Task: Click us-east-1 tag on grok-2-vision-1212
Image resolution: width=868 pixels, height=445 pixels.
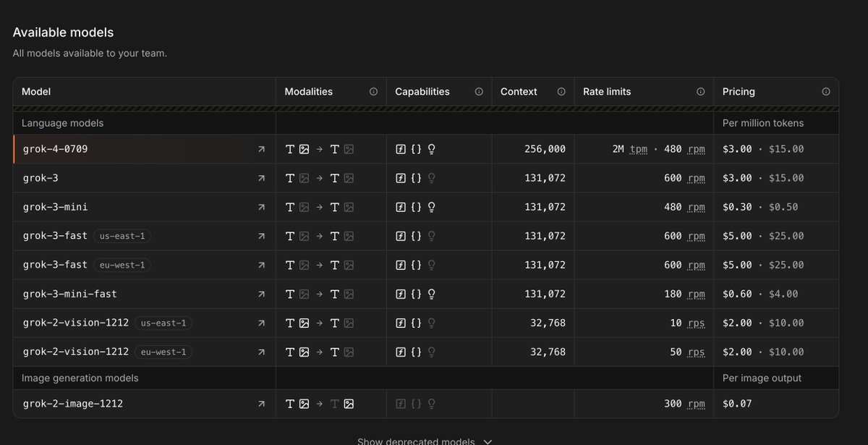Action: click(x=163, y=323)
